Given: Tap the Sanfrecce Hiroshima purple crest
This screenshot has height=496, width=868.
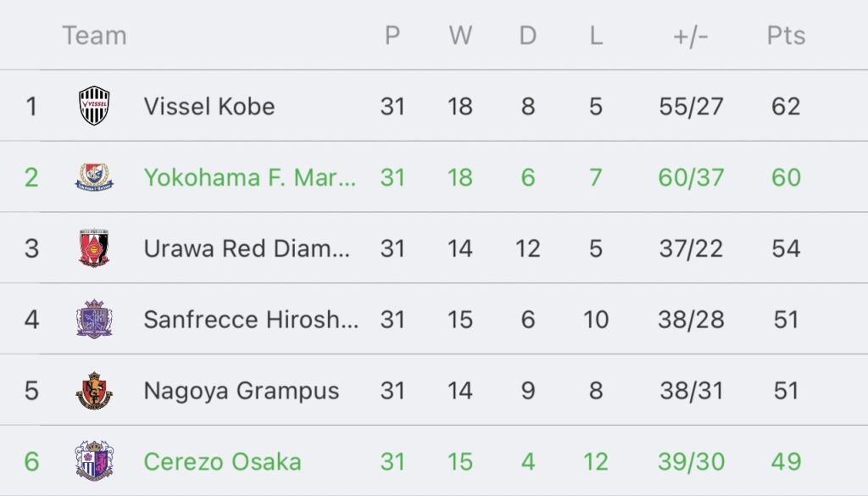Looking at the screenshot, I should 94,320.
